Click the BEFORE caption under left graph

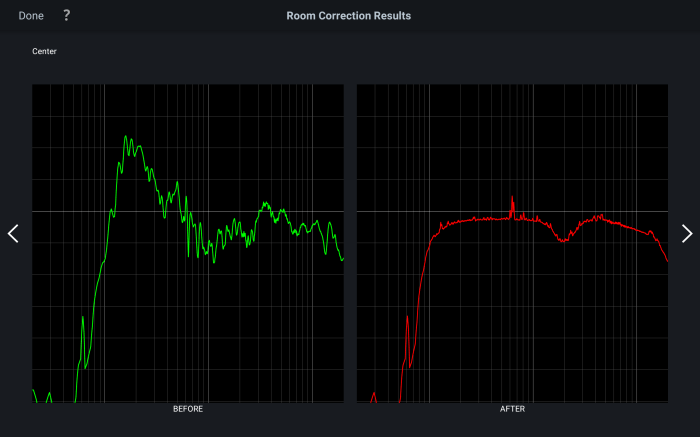(x=188, y=409)
